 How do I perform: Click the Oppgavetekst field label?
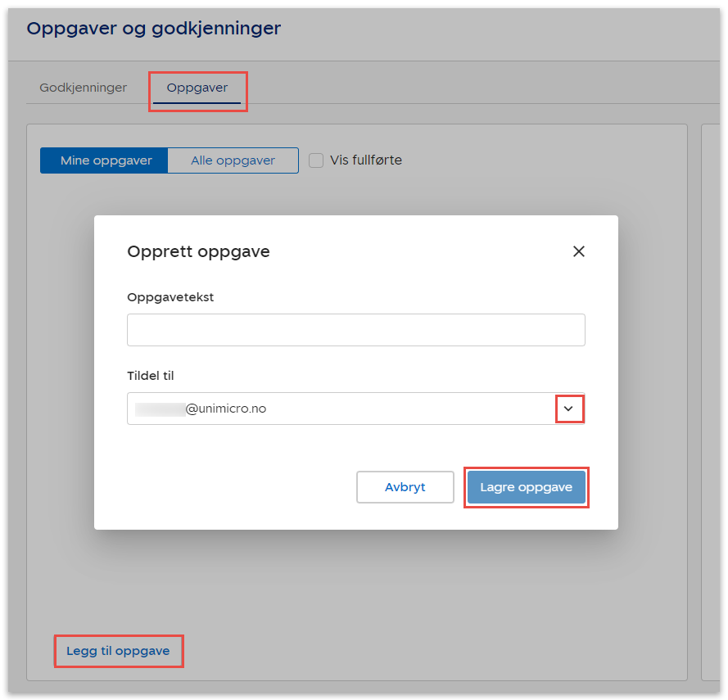170,297
